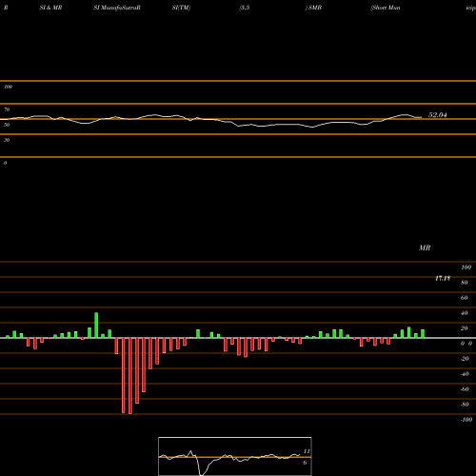Click the MR axis label 40

coord(464,313)
